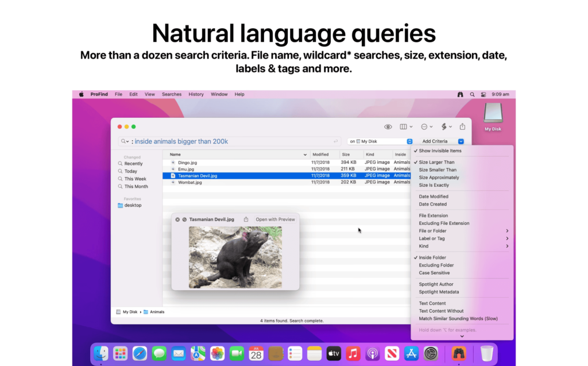Click the orange ProFind dog icon in the Dock
Viewport: 588px width, 366px height.
458,353
